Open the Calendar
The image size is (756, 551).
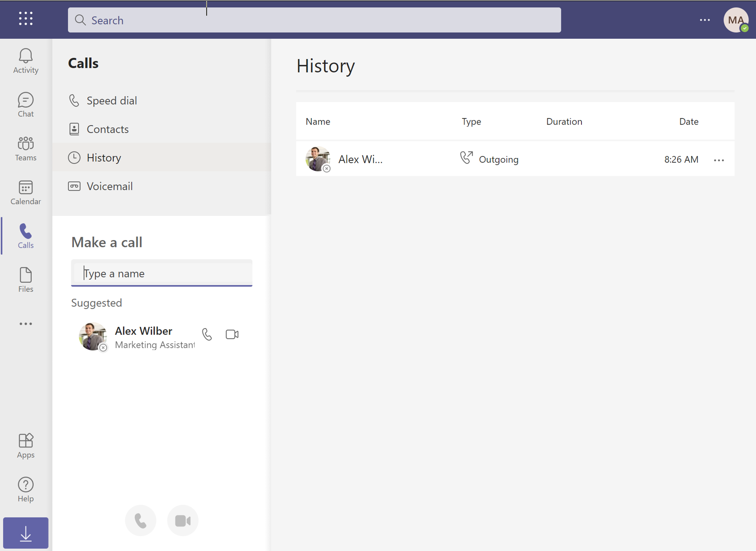[x=25, y=192]
